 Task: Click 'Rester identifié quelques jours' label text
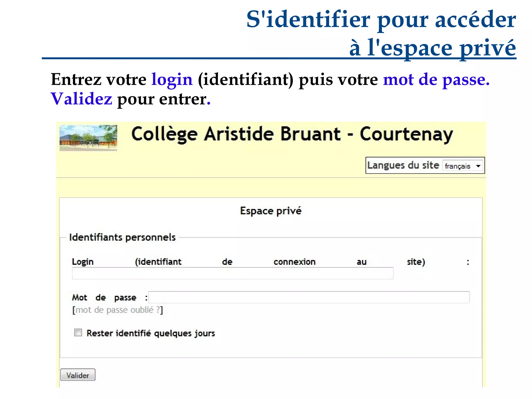pos(151,333)
